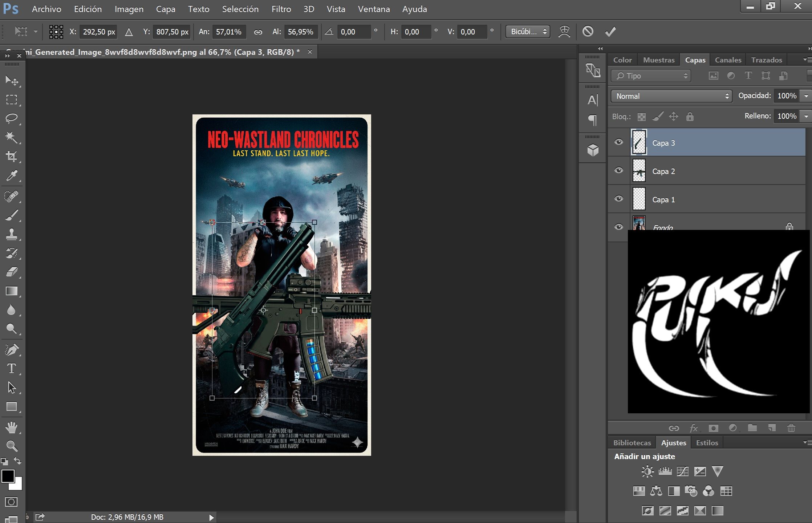Screen dimensions: 812x523
Task: Switch to warp mode icon
Action: [564, 32]
